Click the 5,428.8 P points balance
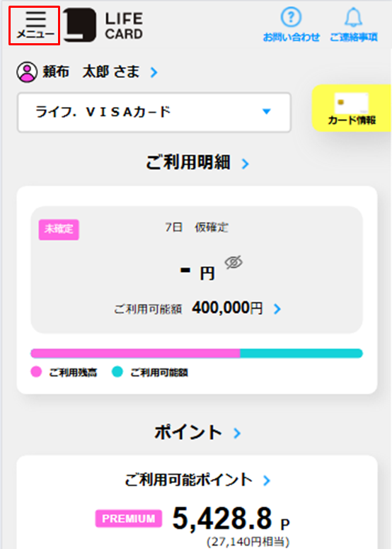The image size is (392, 549). (231, 519)
